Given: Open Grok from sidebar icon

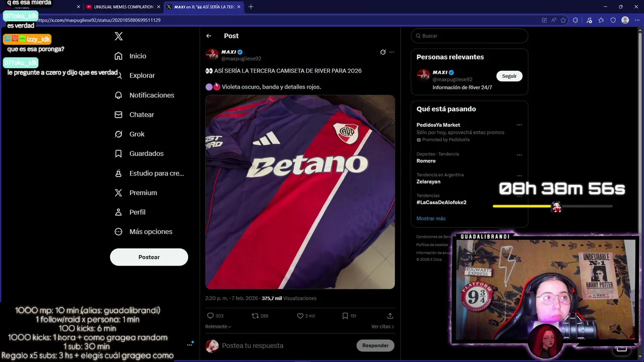Looking at the screenshot, I should [x=118, y=134].
